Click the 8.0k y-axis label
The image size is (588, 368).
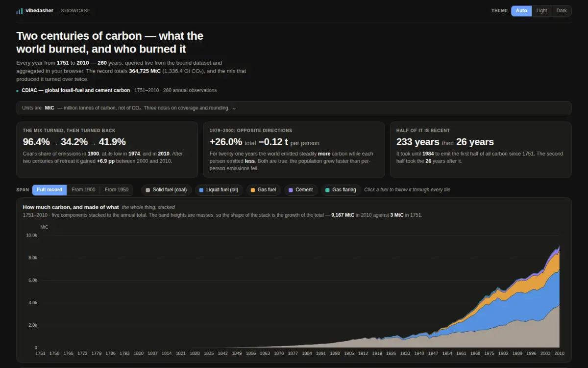tap(32, 258)
